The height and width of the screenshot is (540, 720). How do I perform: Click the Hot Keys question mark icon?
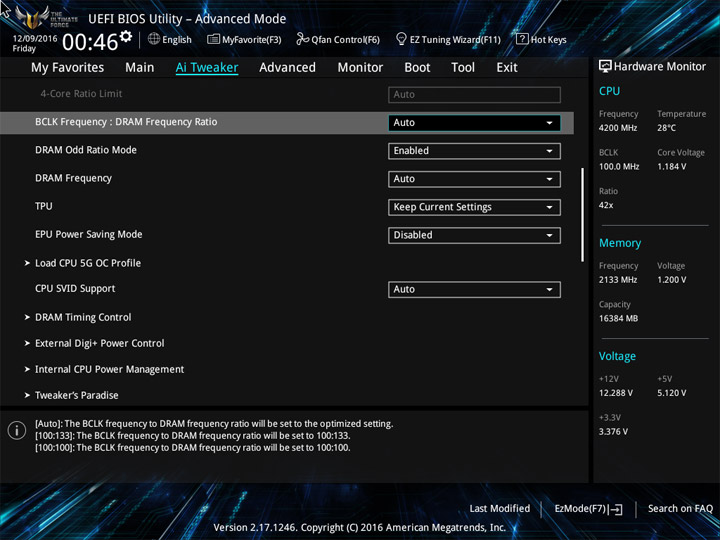522,39
